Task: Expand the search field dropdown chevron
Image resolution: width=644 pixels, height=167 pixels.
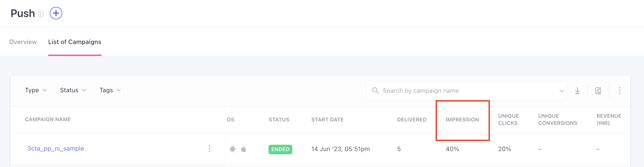Action: point(561,91)
